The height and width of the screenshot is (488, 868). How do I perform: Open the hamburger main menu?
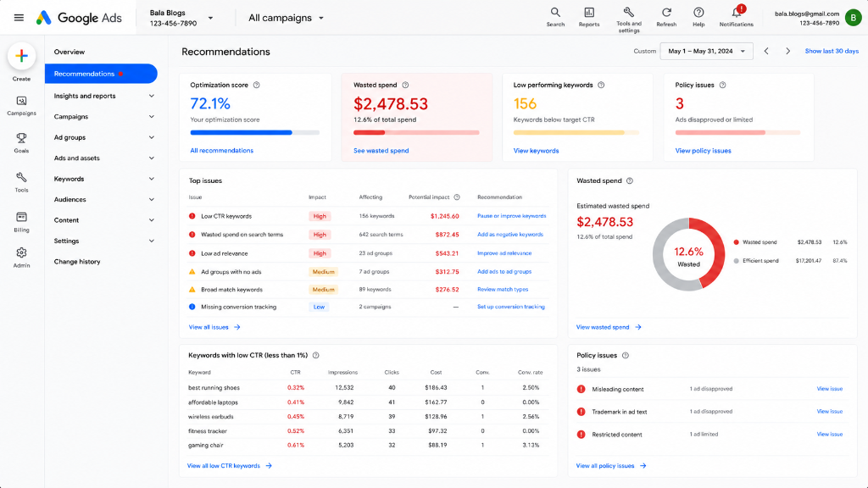(19, 18)
